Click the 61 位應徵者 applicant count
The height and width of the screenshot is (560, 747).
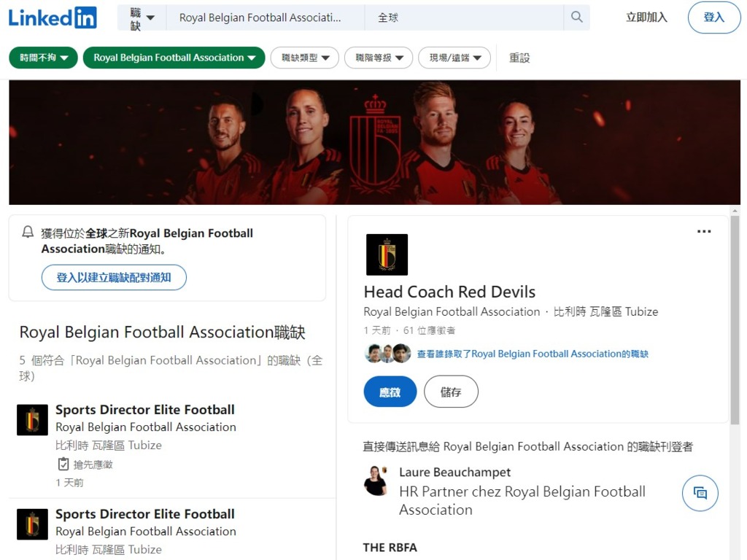coord(429,330)
